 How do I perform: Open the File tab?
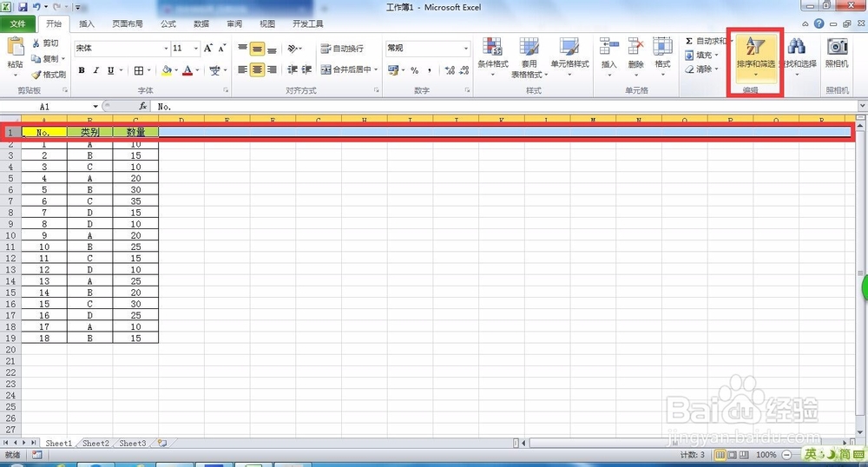[17, 23]
